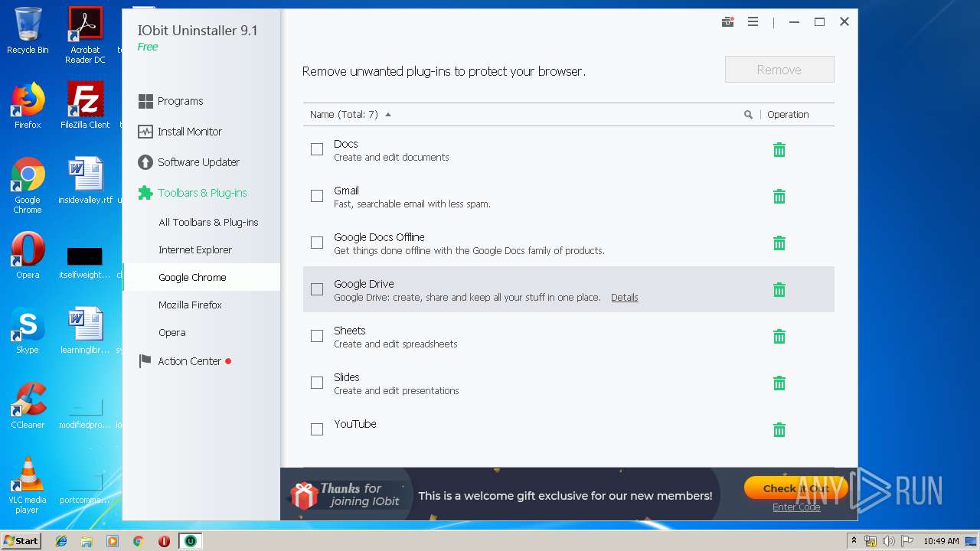This screenshot has width=980, height=551.
Task: Click the Remove button
Action: (779, 70)
